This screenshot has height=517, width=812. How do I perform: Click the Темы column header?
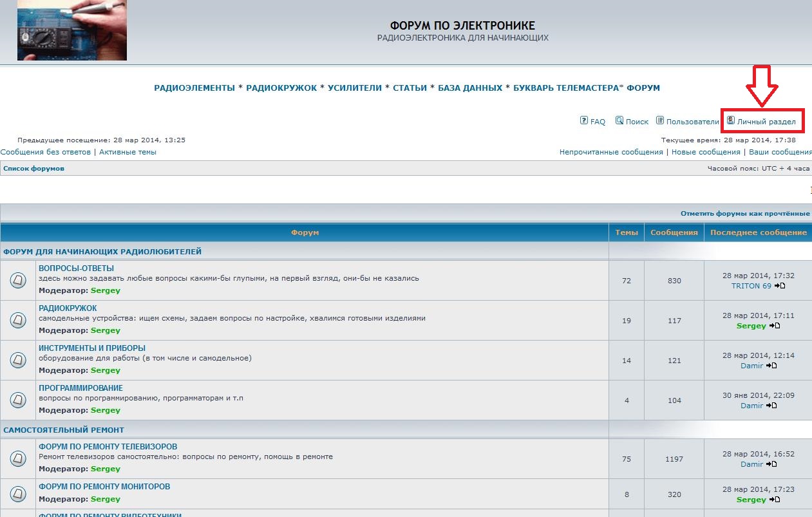click(x=627, y=232)
